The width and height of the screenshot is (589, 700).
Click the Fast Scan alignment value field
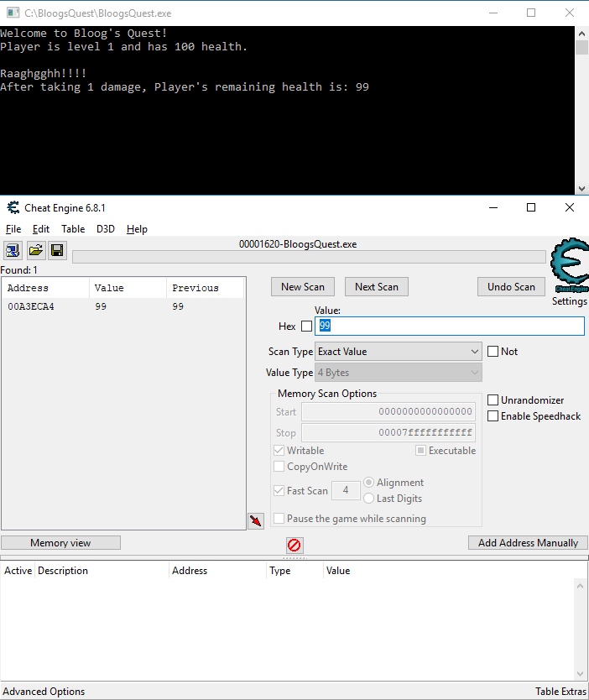coord(346,491)
